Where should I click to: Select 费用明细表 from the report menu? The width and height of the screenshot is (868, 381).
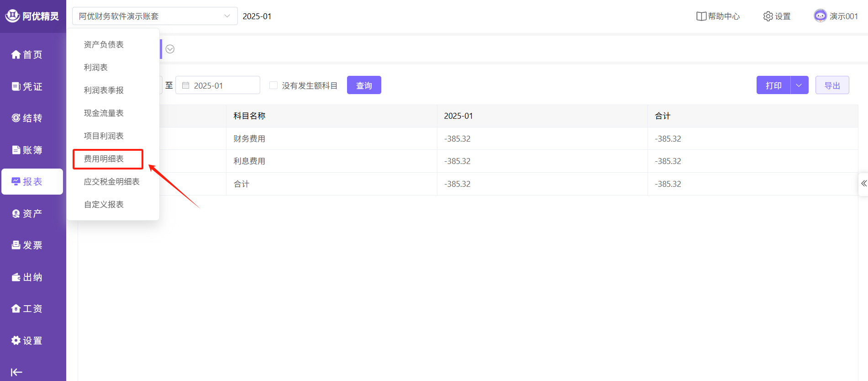[104, 159]
